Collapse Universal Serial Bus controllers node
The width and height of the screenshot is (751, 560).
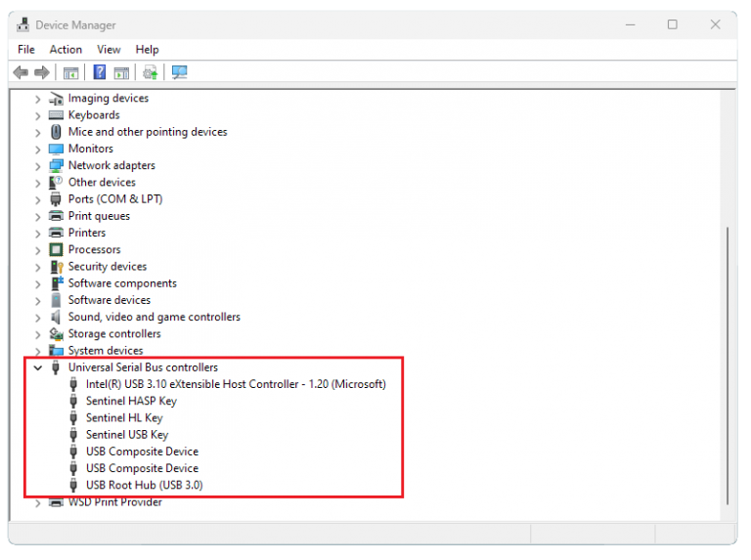38,367
